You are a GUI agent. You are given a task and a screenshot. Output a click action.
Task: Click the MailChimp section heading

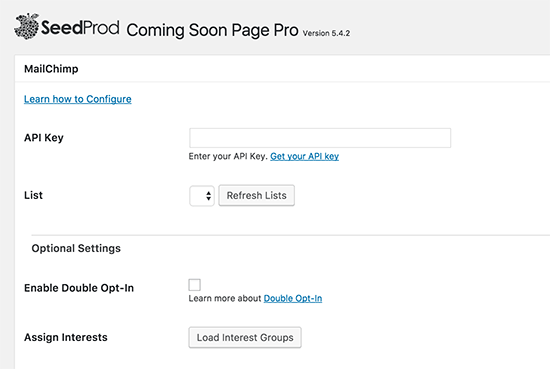(x=51, y=69)
